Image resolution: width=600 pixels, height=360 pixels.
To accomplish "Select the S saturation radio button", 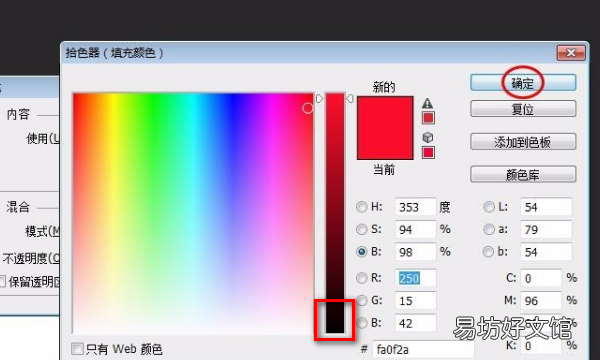I will (x=361, y=229).
